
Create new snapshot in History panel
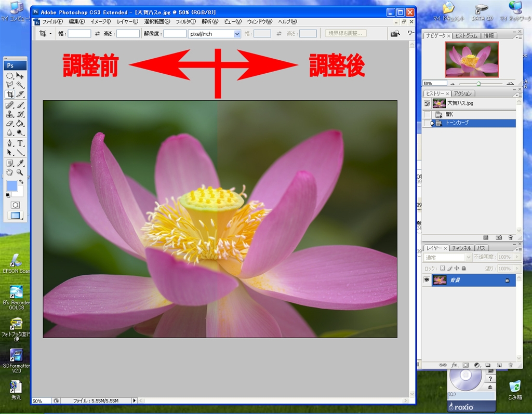[498, 237]
